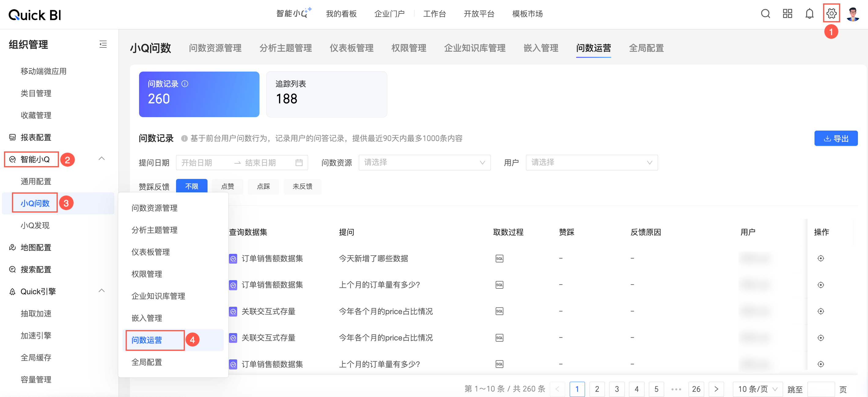The height and width of the screenshot is (397, 868).
Task: Open 移动端微应用 in the sidebar
Action: coord(43,72)
